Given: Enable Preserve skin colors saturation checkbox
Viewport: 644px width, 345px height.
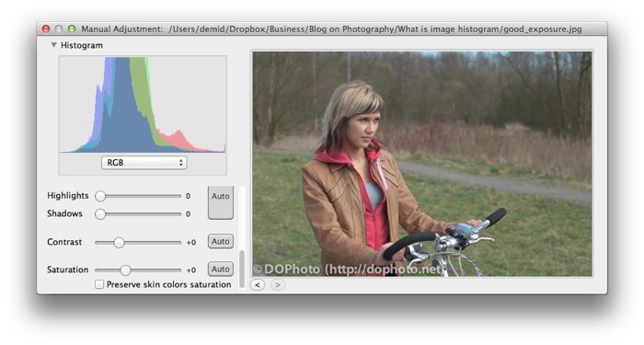Looking at the screenshot, I should pos(99,284).
